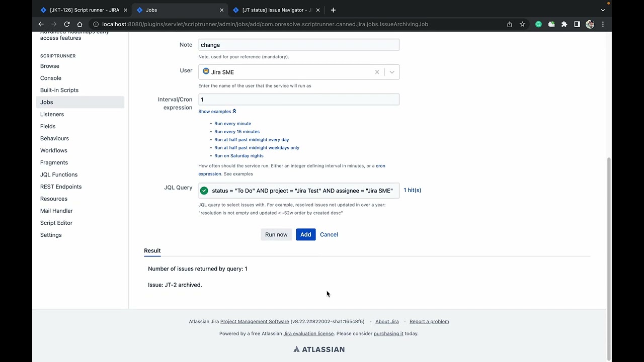Open Listeners in the sidebar
This screenshot has height=362, width=644.
(52, 114)
